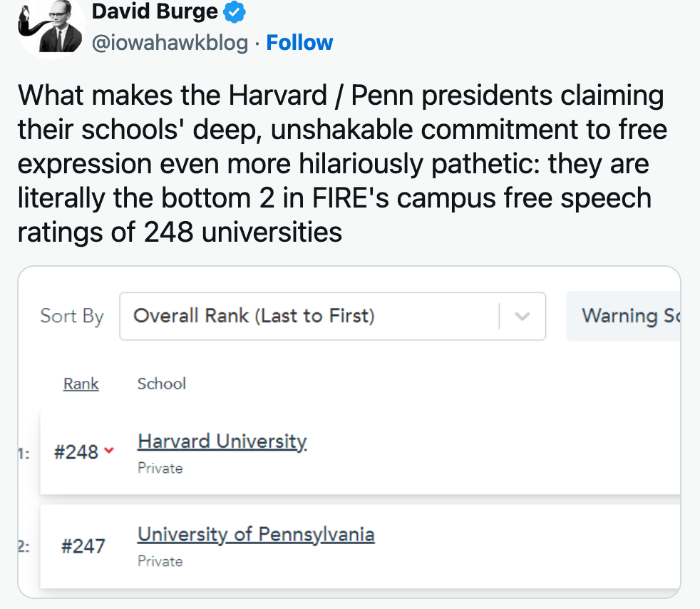Click the blue verified badge
700x609 pixels.
pyautogui.click(x=234, y=12)
